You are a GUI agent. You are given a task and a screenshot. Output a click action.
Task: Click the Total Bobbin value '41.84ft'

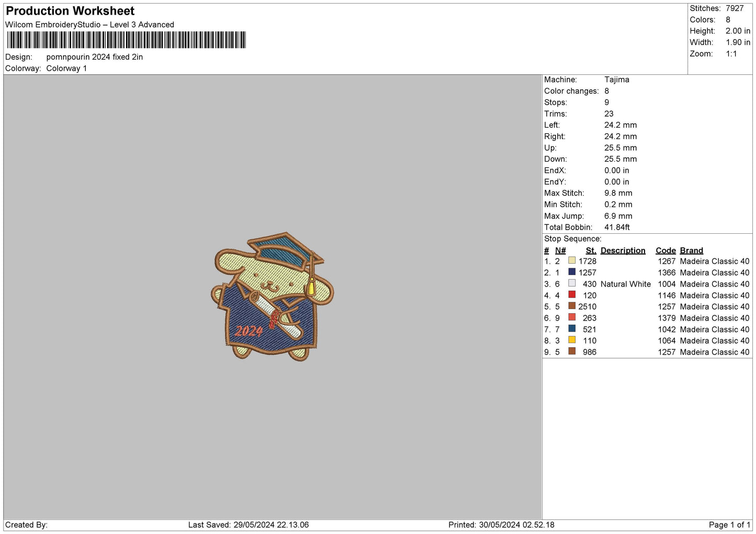(x=617, y=228)
